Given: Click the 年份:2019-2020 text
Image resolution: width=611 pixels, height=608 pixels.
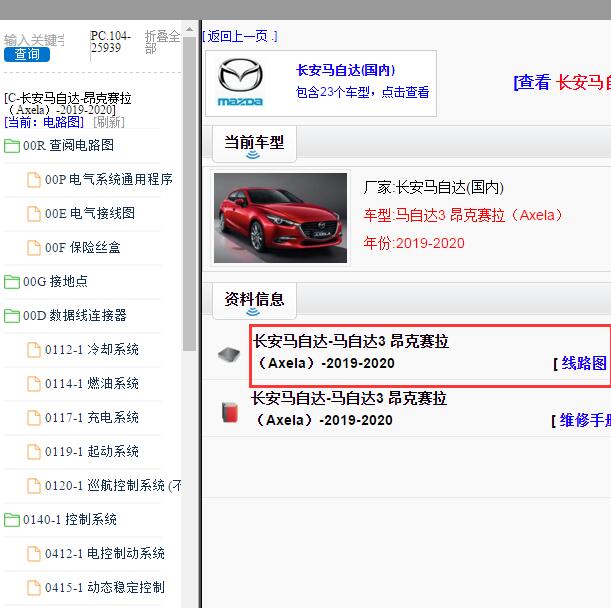Looking at the screenshot, I should coord(414,244).
